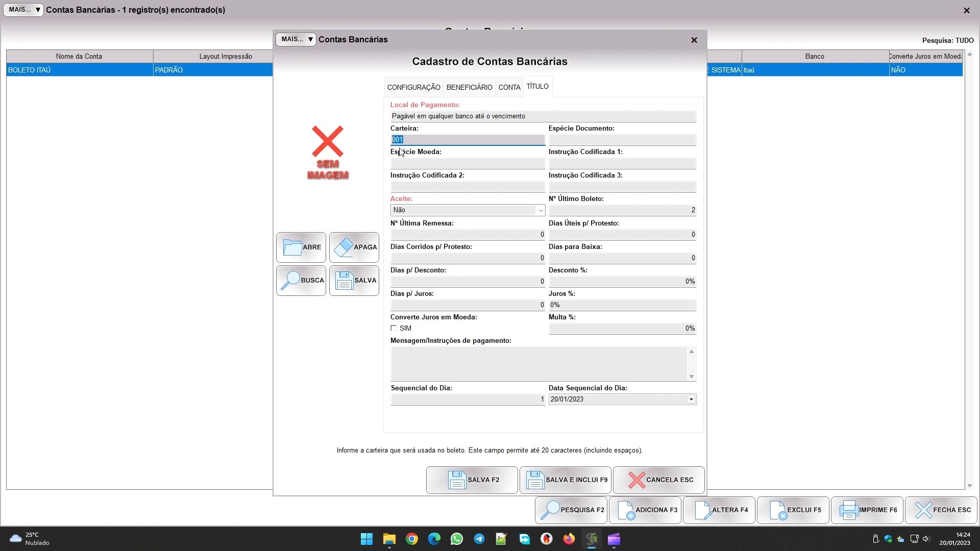Click the APAGA eraser icon button
The height and width of the screenshot is (551, 980).
point(354,247)
